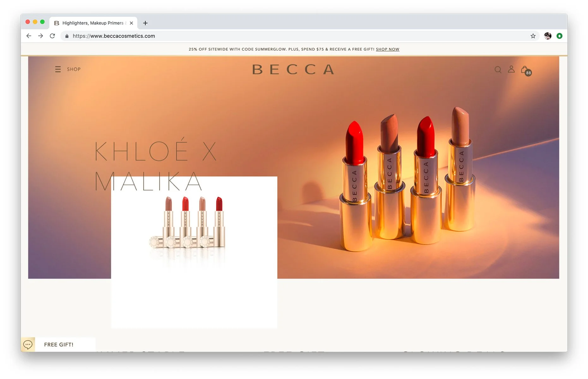
Task: Close the Highlighters, Makeup Primers tab
Action: tap(131, 23)
